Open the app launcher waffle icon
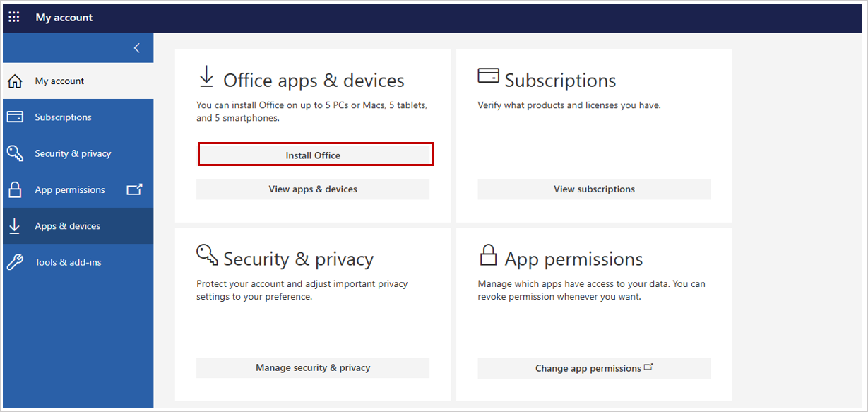This screenshot has height=412, width=868. [13, 16]
